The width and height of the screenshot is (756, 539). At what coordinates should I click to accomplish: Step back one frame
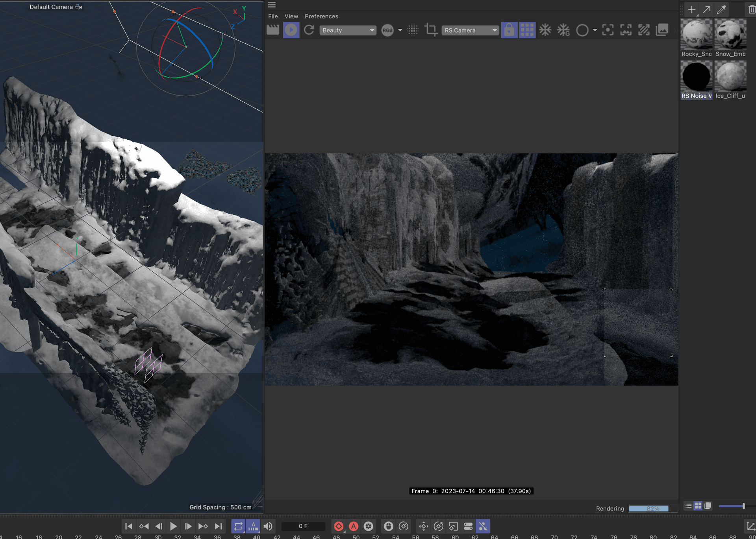[x=159, y=526]
